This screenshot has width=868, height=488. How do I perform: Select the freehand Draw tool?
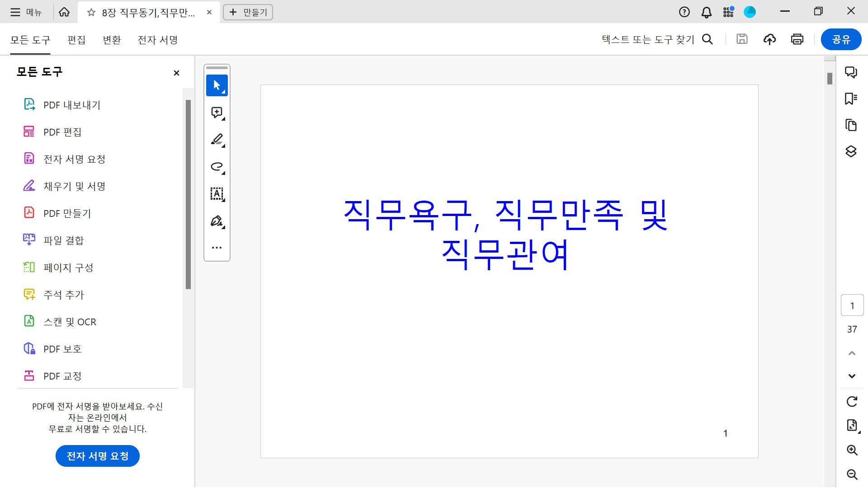pos(216,167)
